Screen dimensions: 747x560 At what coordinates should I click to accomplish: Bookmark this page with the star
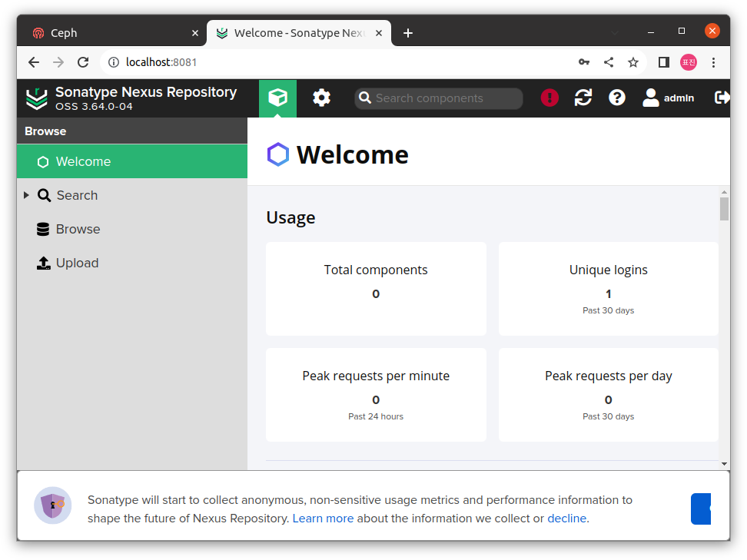632,62
